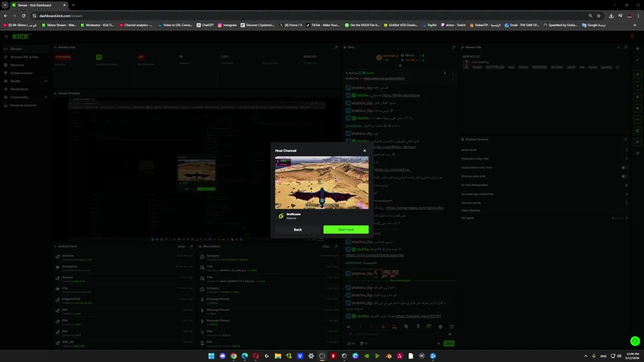Open the Channel analytics bookmark

coord(136,25)
